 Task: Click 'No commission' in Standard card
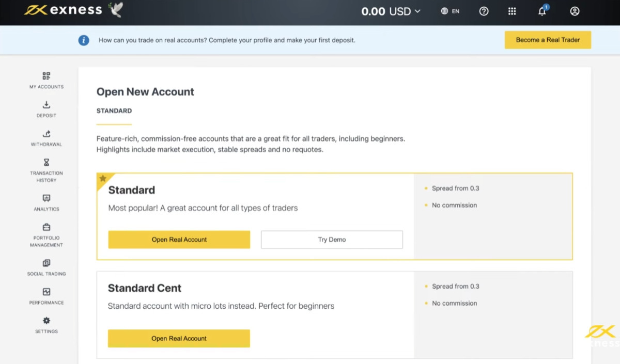tap(454, 205)
